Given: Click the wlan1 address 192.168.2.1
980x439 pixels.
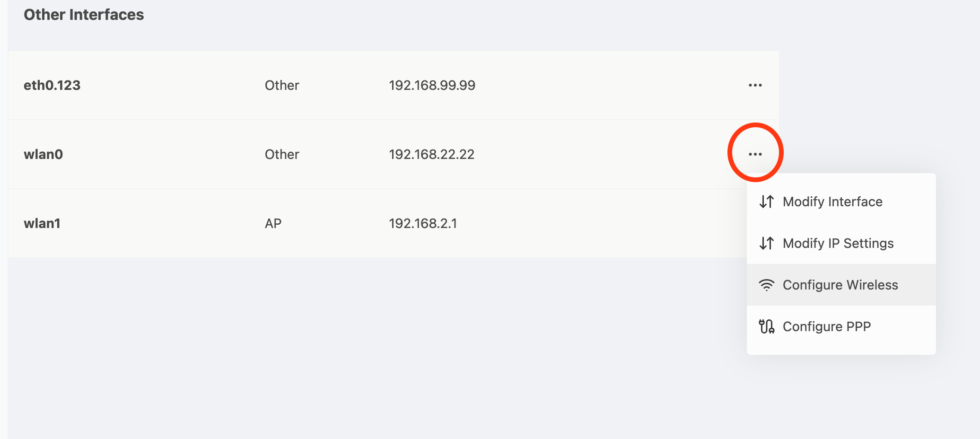Looking at the screenshot, I should coord(423,223).
